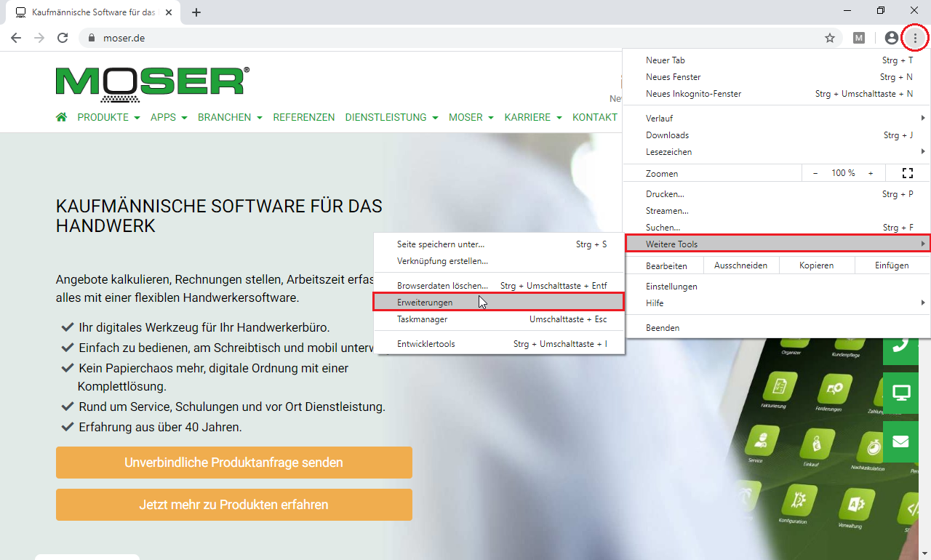Click the green monitor icon on sidebar

click(x=901, y=393)
